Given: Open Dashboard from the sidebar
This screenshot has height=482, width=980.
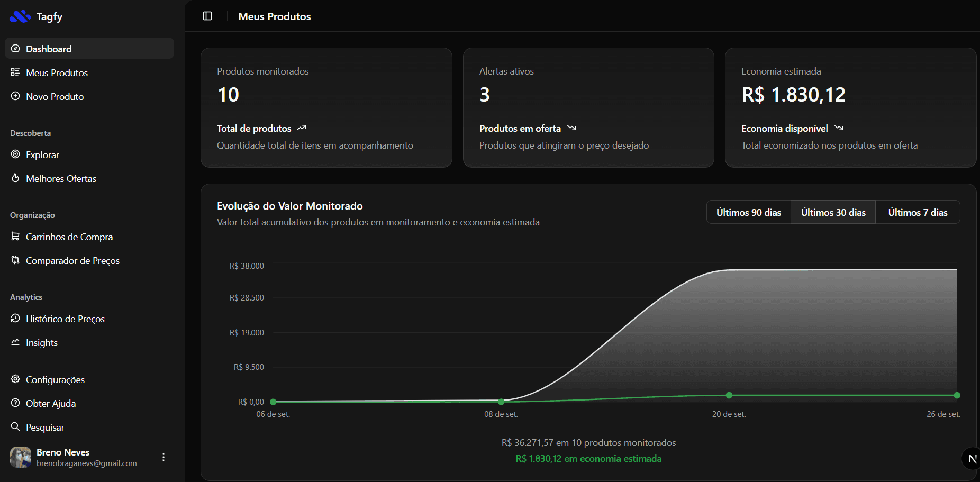Looking at the screenshot, I should tap(49, 49).
